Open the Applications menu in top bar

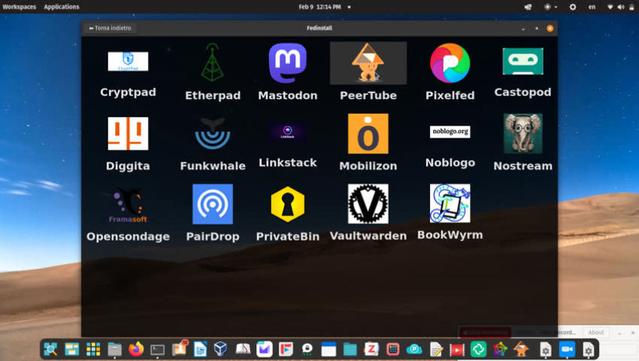(62, 7)
